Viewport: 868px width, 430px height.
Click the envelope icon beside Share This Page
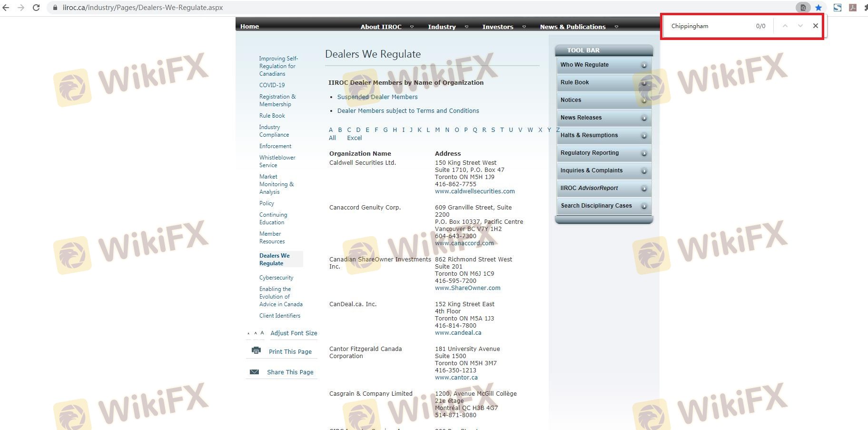pos(255,372)
